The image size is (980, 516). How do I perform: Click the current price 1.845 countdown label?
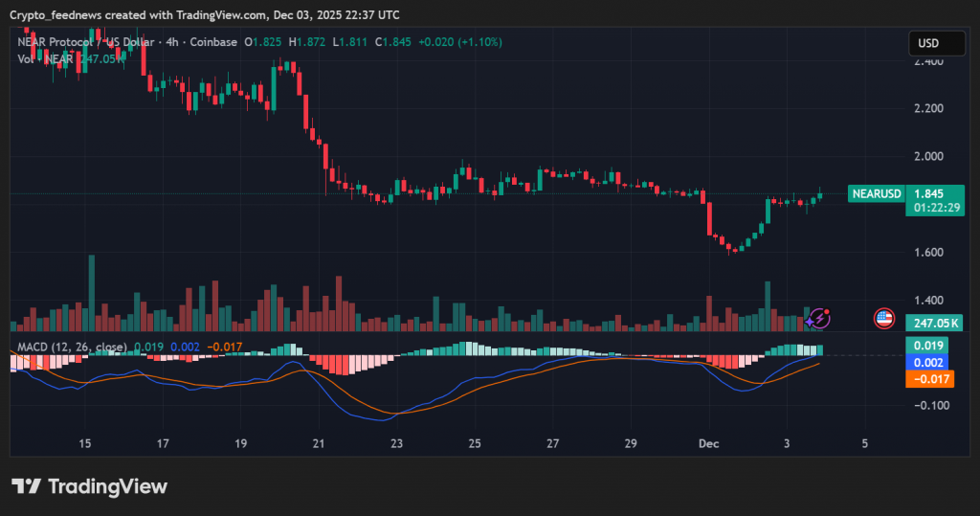click(x=934, y=200)
